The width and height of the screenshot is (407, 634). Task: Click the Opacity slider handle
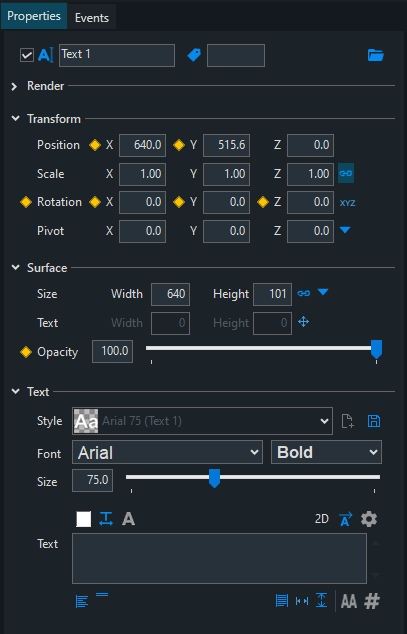tap(376, 349)
